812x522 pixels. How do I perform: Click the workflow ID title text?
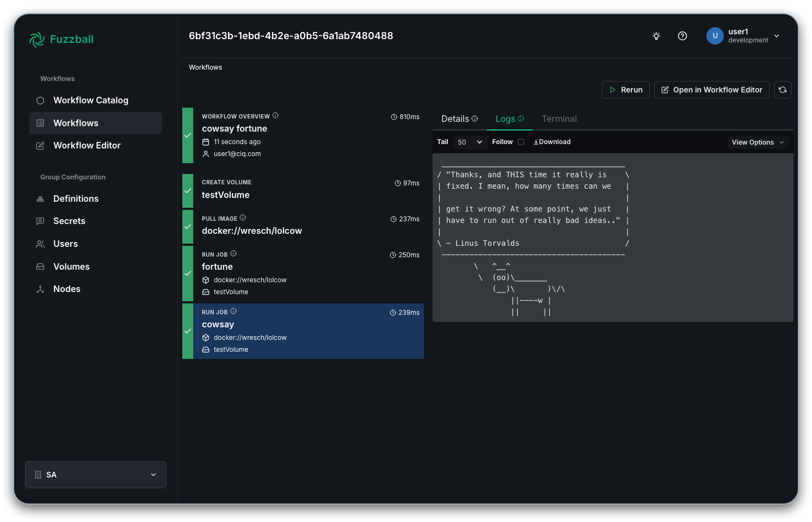[291, 36]
